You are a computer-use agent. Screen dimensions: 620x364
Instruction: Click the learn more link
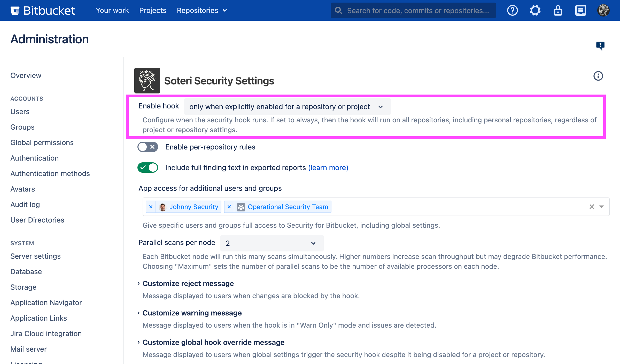click(x=328, y=168)
